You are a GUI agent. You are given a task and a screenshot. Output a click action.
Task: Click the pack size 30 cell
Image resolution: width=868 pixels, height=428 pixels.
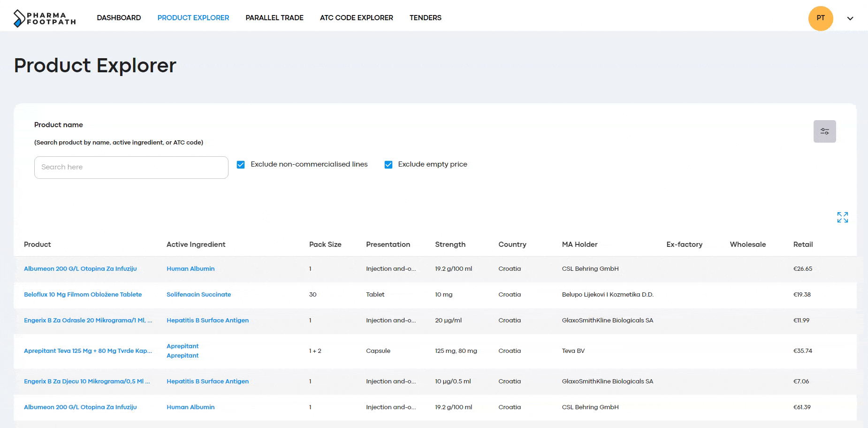pyautogui.click(x=313, y=295)
